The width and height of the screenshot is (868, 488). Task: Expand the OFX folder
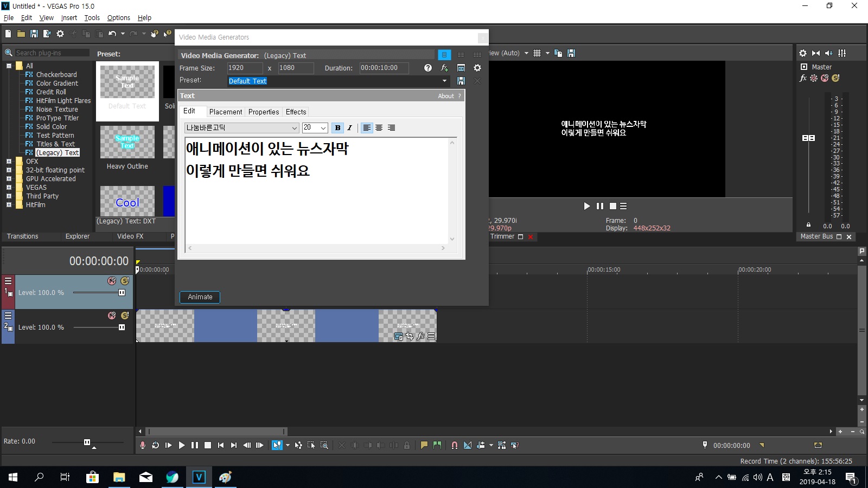click(9, 161)
